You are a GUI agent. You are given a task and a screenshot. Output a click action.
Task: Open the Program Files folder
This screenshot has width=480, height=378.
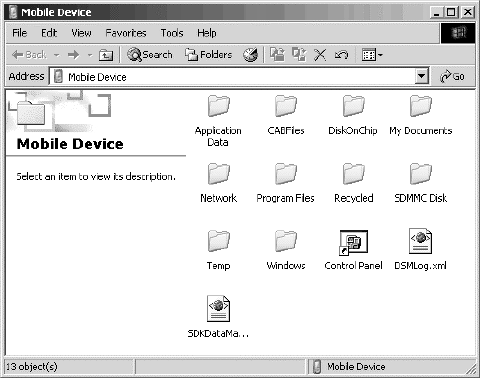click(x=285, y=183)
